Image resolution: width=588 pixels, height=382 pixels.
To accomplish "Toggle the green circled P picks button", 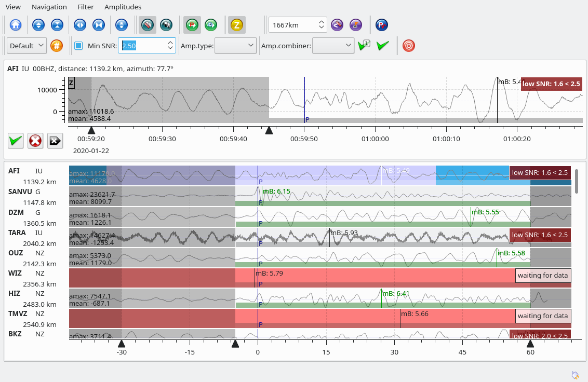I will coord(193,24).
